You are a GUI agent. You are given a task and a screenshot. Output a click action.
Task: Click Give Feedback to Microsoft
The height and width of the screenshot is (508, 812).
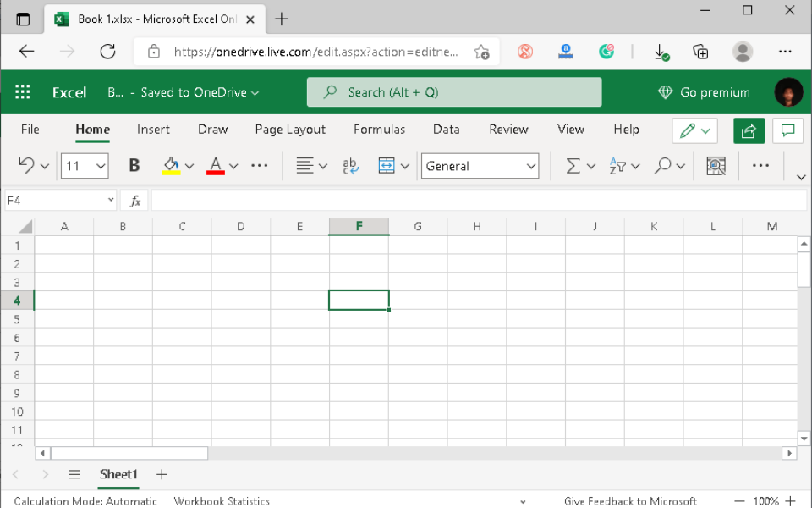630,501
